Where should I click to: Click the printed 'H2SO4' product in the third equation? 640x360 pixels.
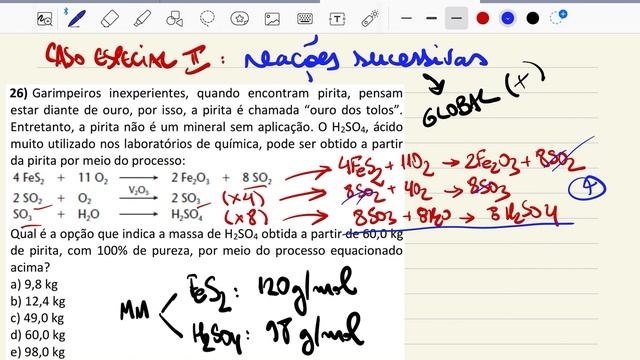(x=187, y=214)
